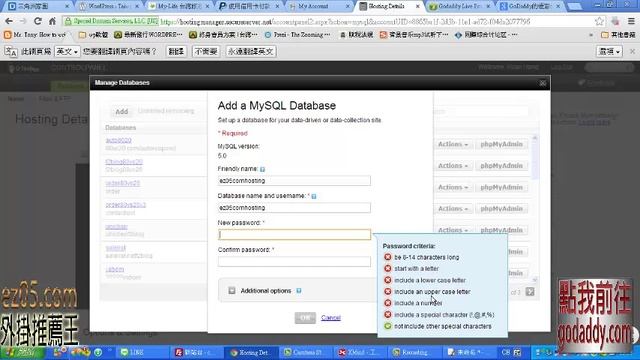
Task: Open Actions dropdown for fifth database row
Action: [x=453, y=230]
